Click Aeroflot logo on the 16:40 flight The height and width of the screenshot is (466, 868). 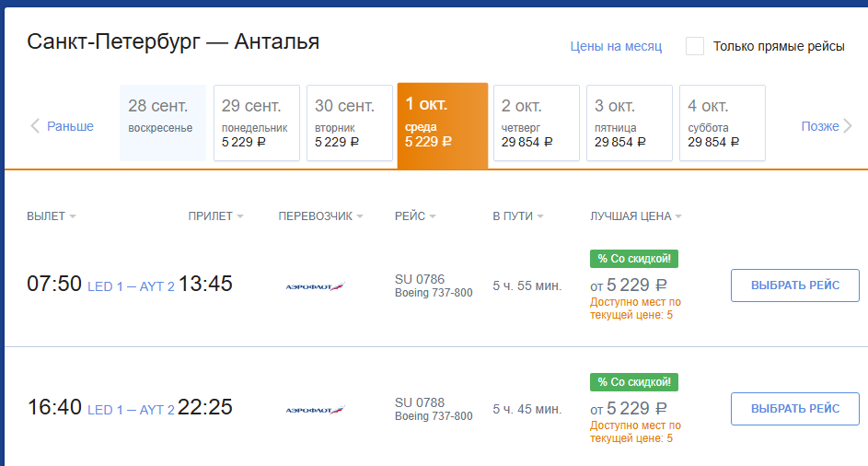click(x=316, y=410)
